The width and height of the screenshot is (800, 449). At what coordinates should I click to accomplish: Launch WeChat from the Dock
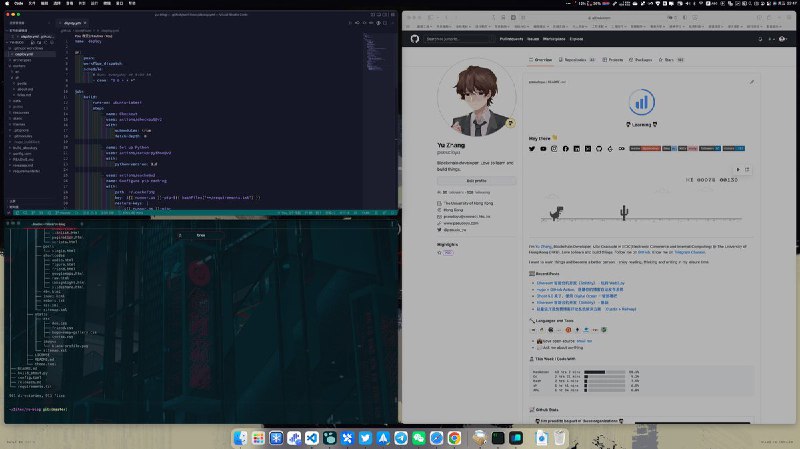point(419,438)
